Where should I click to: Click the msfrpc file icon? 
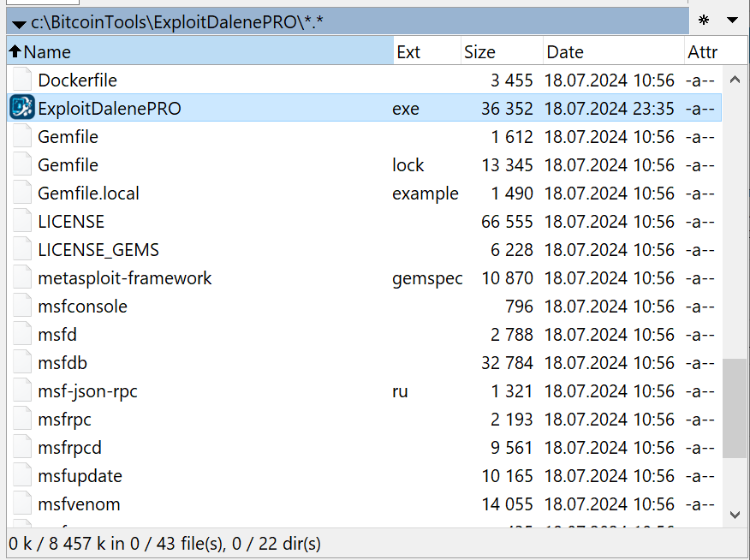pyautogui.click(x=22, y=419)
